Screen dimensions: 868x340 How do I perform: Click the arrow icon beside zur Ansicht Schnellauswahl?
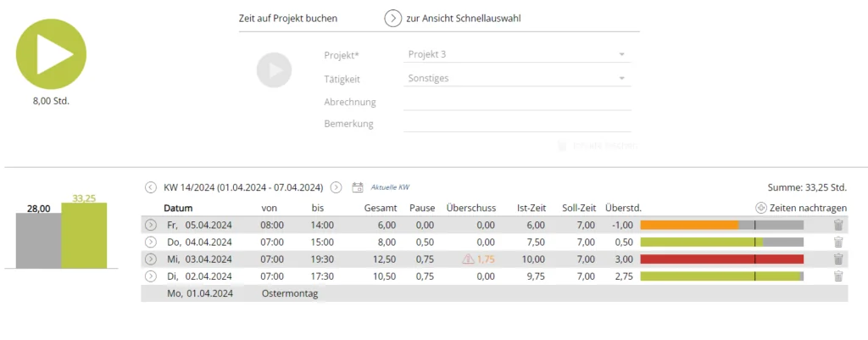(392, 18)
